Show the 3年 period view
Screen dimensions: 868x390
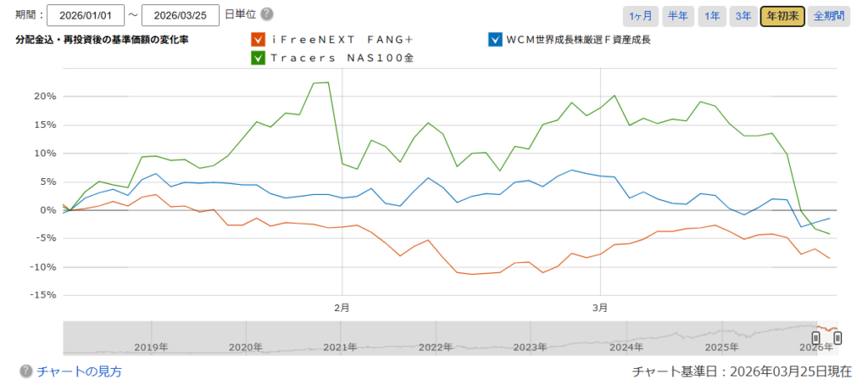pos(743,15)
